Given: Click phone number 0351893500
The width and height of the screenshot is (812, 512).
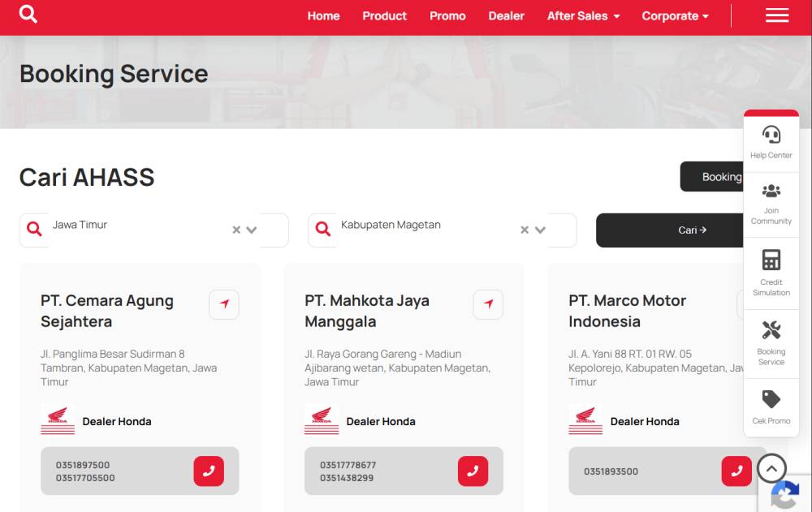Looking at the screenshot, I should coord(611,471).
